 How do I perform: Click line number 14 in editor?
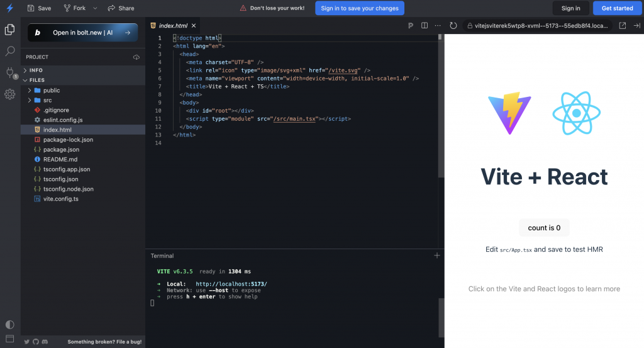tap(158, 143)
